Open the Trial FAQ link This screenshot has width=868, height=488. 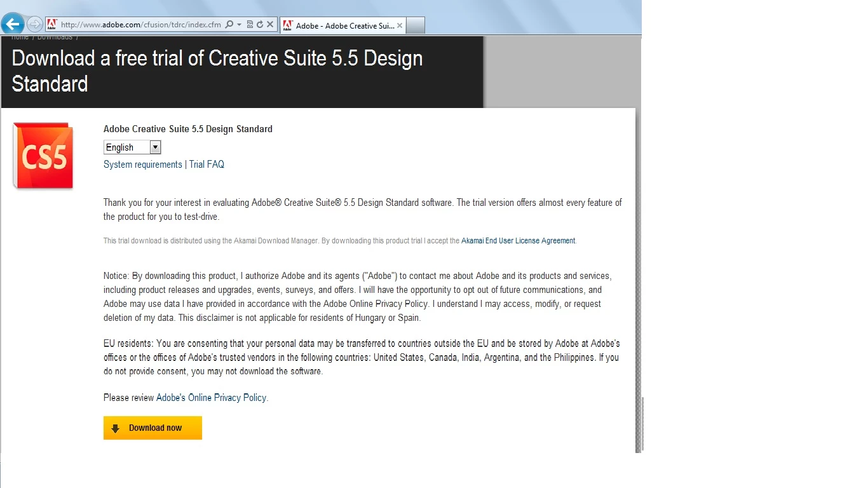pos(207,164)
